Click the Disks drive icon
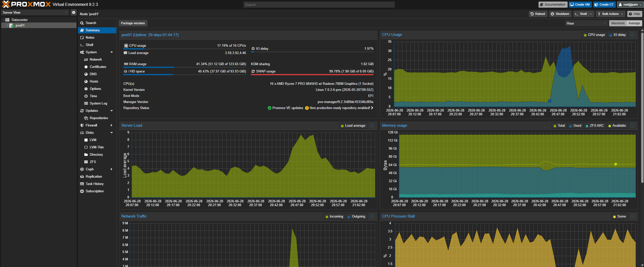Viewport: 644px width, 267px height. [x=82, y=133]
